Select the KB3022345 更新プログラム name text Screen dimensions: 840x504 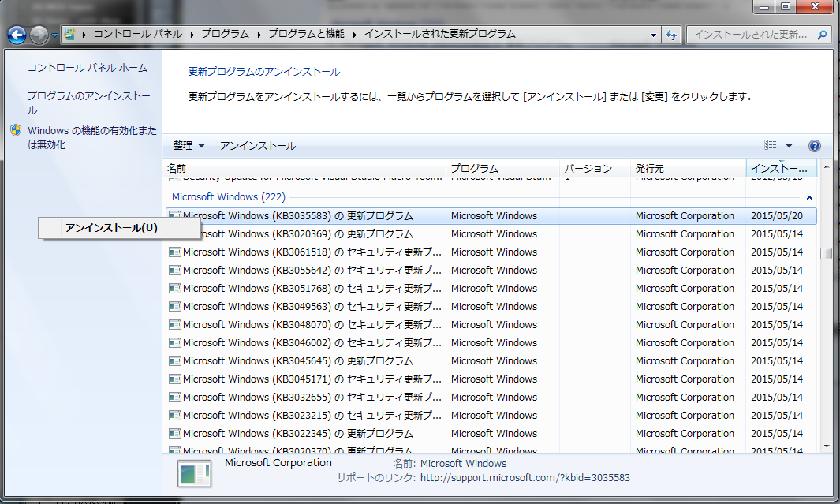point(298,434)
